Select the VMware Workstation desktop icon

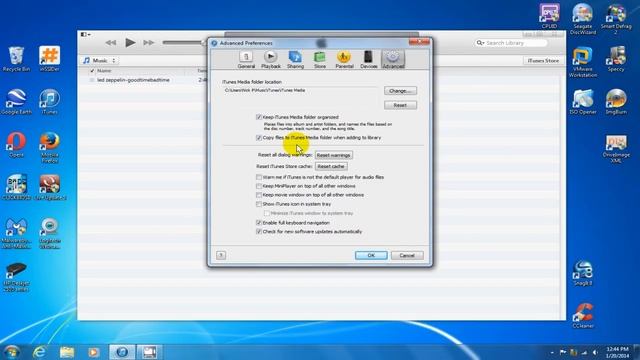583,62
